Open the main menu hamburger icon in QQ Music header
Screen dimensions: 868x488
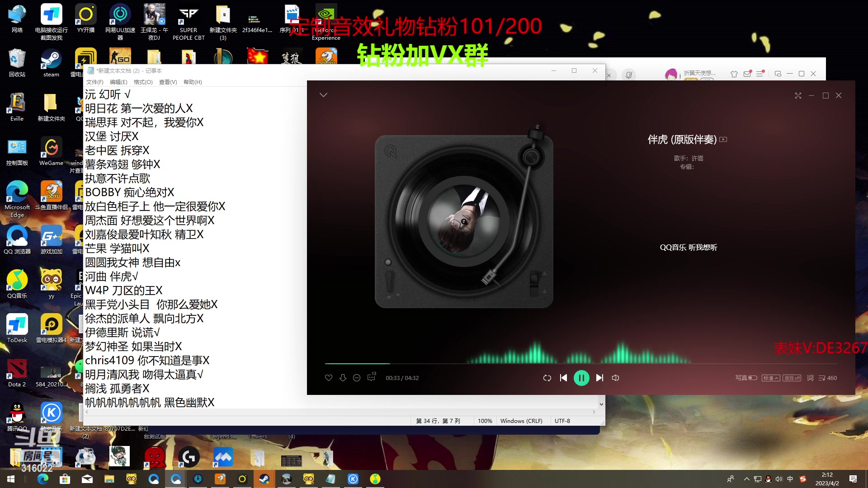(760, 74)
